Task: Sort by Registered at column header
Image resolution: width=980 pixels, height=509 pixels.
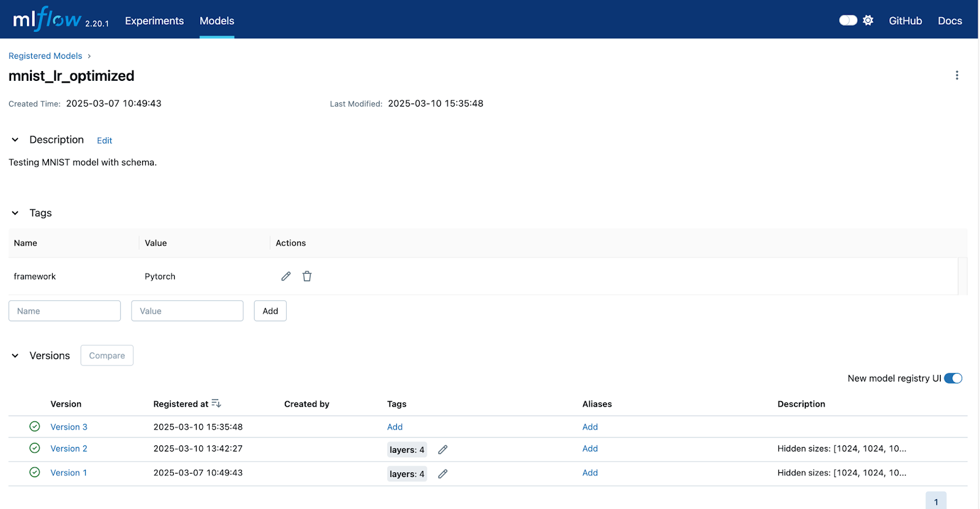Action: [181, 404]
